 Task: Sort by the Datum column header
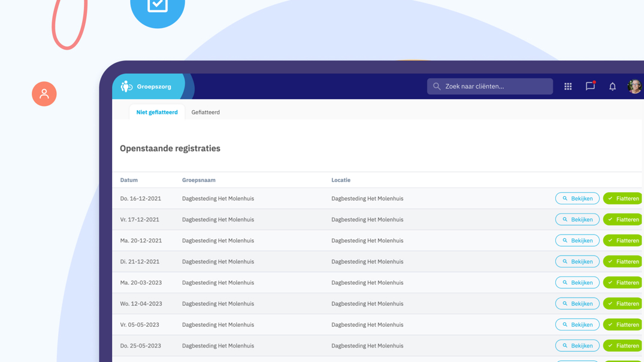[129, 180]
